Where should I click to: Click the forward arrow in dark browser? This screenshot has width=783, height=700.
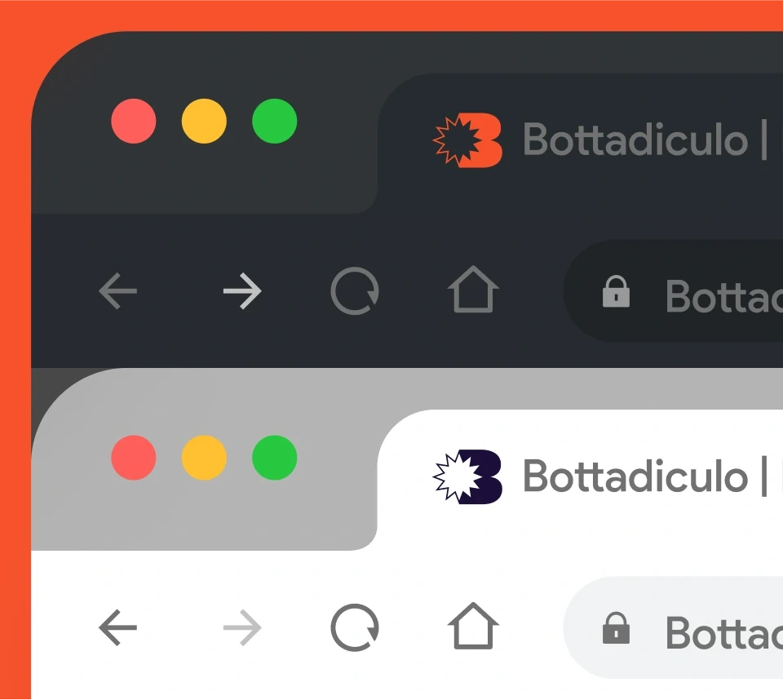(242, 290)
